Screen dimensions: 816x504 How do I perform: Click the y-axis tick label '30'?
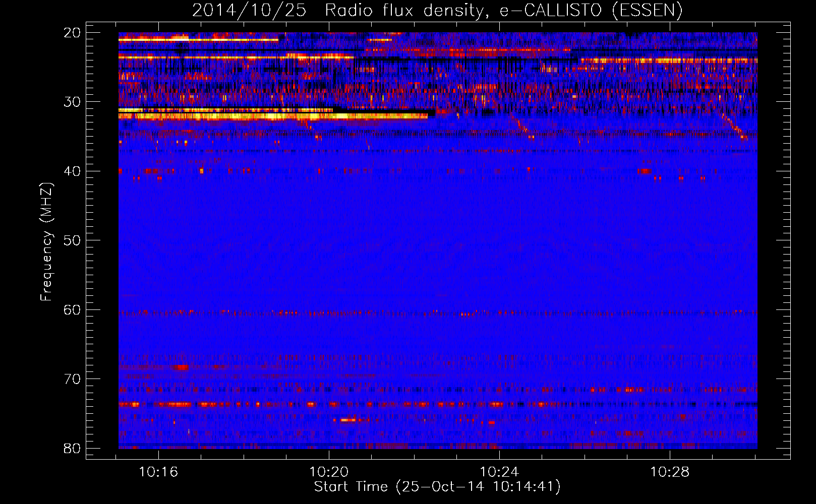72,102
